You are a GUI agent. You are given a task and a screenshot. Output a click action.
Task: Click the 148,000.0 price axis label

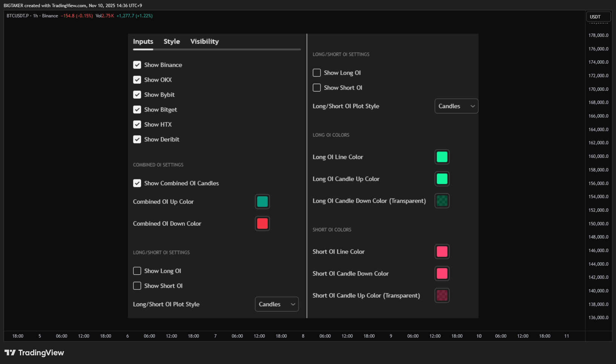click(x=599, y=237)
